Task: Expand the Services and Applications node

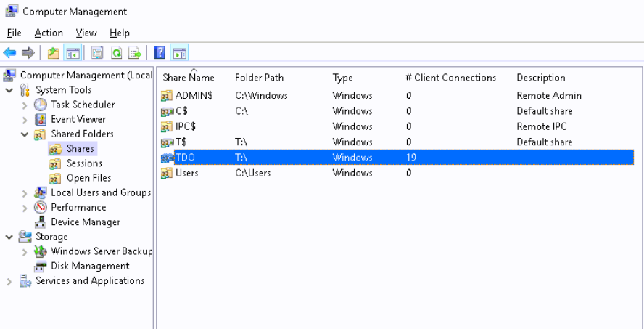Action: (9, 282)
